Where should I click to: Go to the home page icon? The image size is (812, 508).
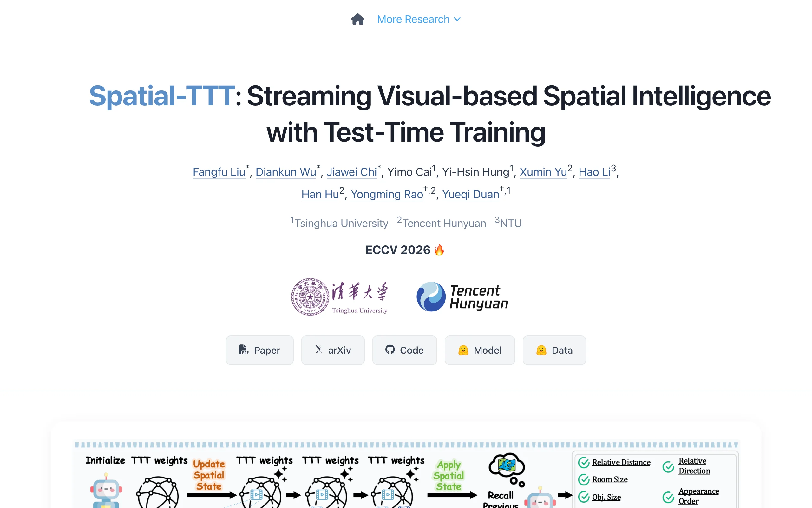pos(358,19)
